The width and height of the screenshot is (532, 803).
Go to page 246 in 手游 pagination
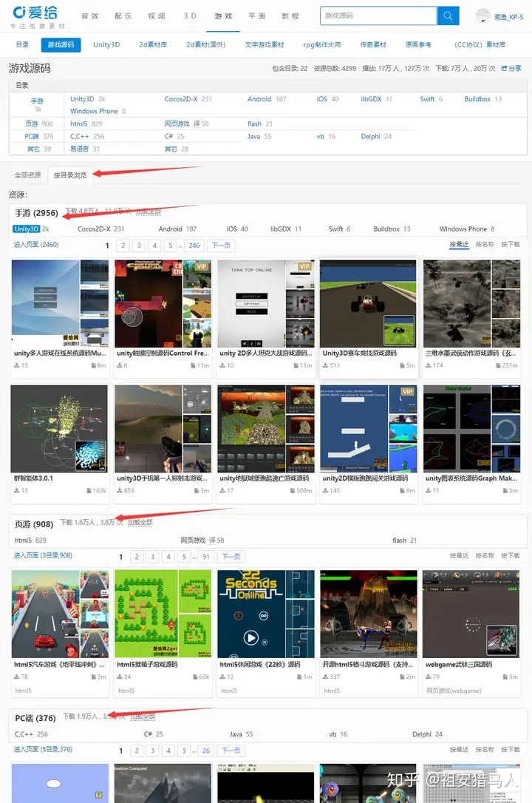[194, 245]
